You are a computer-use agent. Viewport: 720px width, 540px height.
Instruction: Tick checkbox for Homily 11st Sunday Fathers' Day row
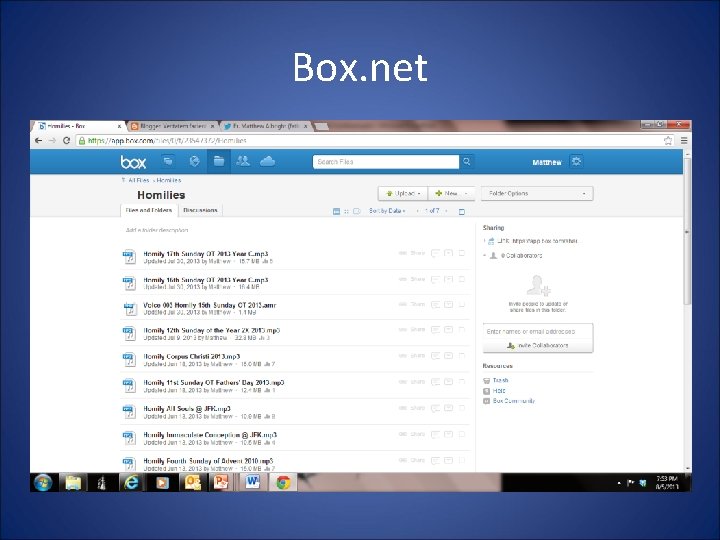coord(462,382)
